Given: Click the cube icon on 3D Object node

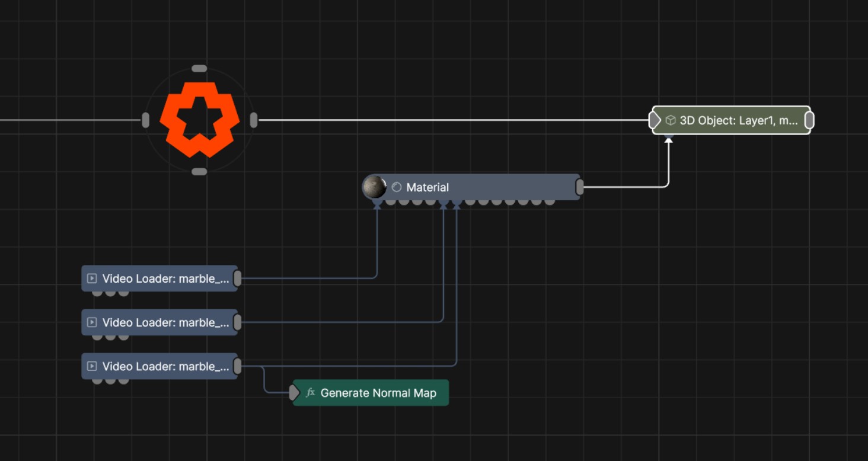Looking at the screenshot, I should tap(671, 120).
